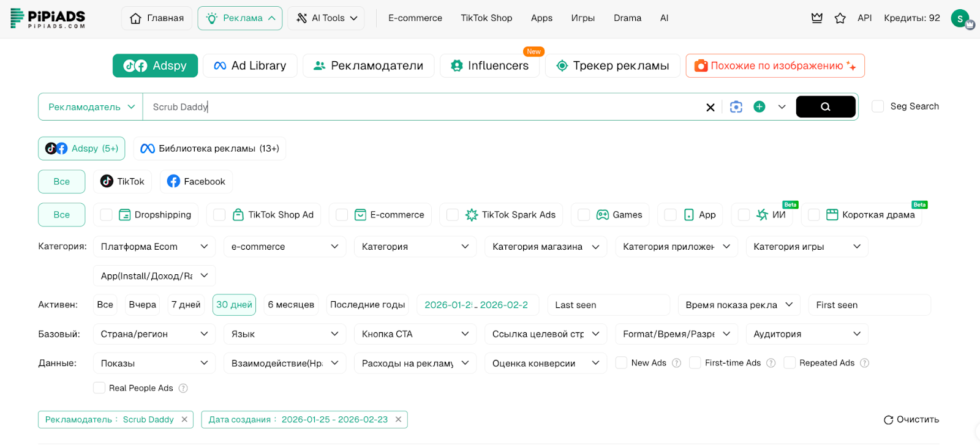Remove the Scrub Daddy advertiser filter tag
The height and width of the screenshot is (445, 980).
click(184, 419)
